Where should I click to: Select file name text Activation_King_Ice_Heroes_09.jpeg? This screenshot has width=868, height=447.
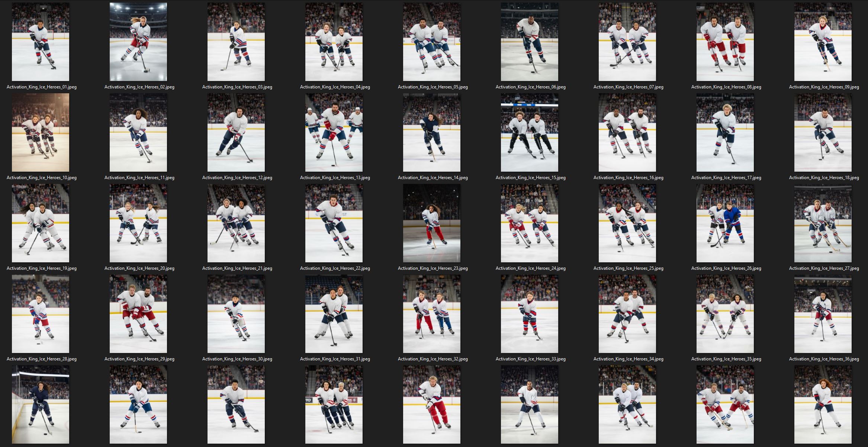point(824,87)
